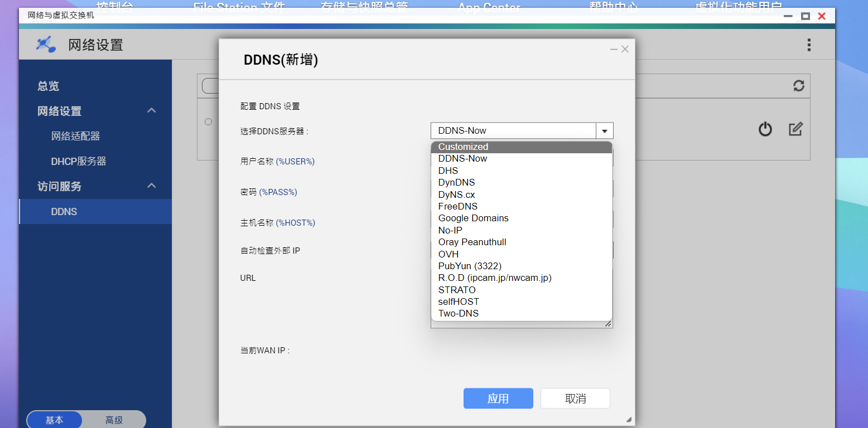
Task: Choose selfHOST provider option
Action: click(522, 301)
